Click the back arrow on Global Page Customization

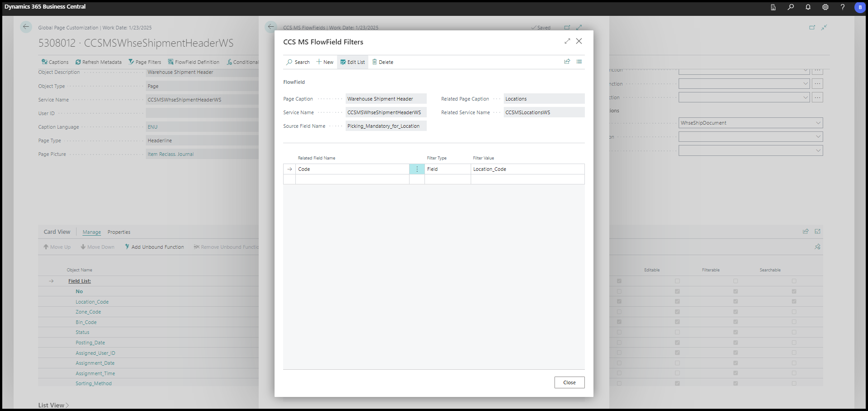pyautogui.click(x=26, y=27)
